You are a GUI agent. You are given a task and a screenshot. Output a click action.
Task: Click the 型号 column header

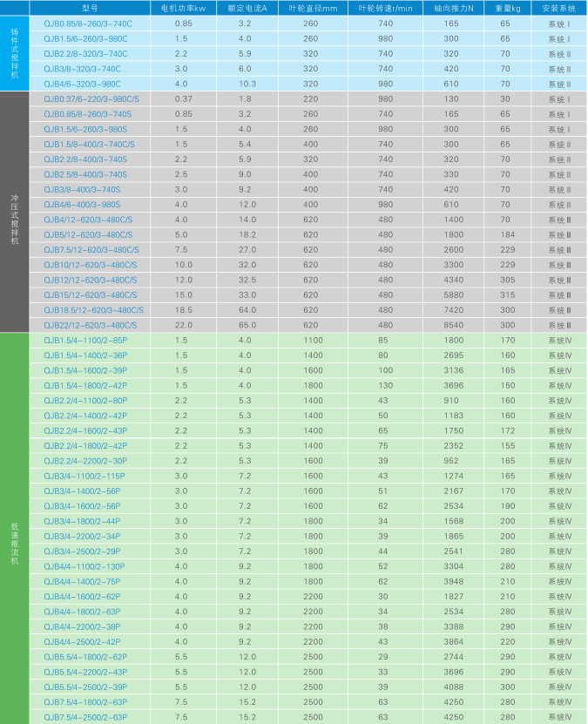(88, 7)
